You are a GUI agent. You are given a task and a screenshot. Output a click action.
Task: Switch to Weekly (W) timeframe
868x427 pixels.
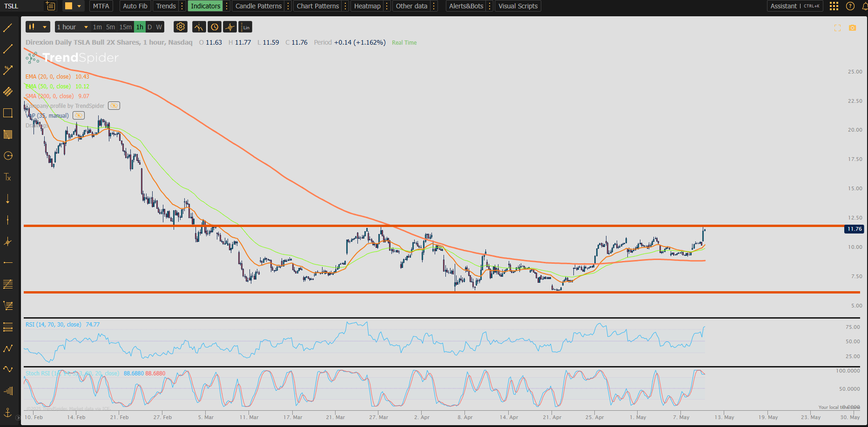[x=159, y=27]
